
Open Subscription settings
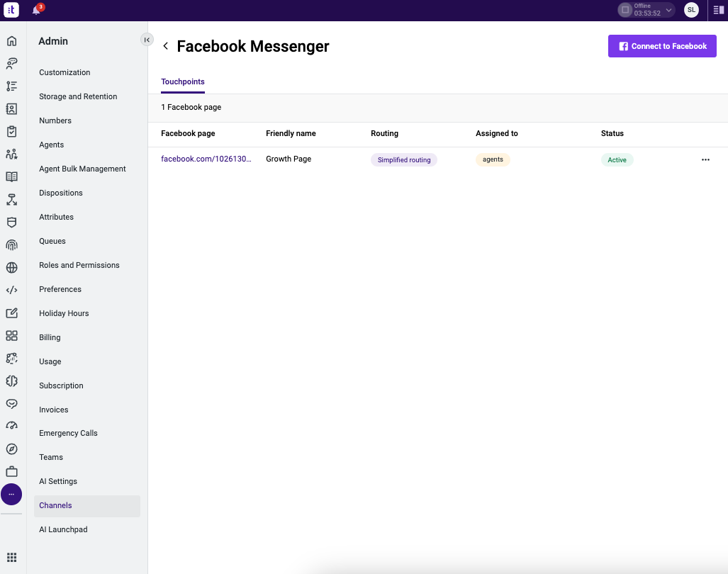[61, 386]
